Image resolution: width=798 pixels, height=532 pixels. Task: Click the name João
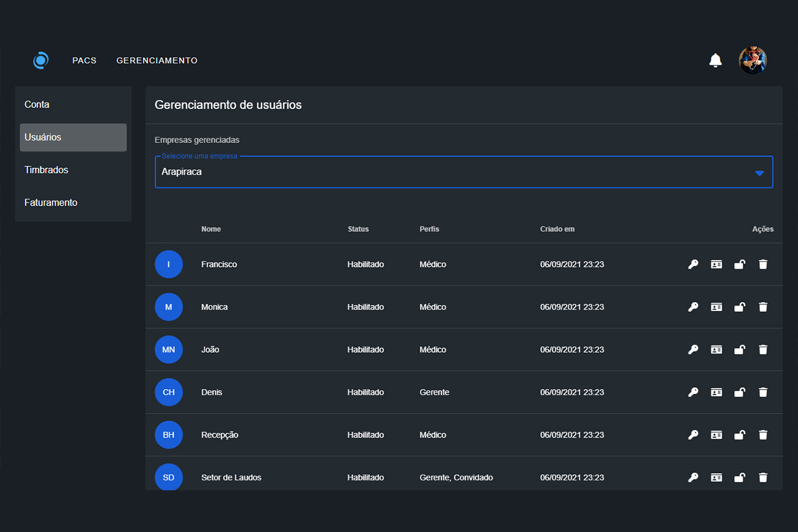tap(210, 350)
